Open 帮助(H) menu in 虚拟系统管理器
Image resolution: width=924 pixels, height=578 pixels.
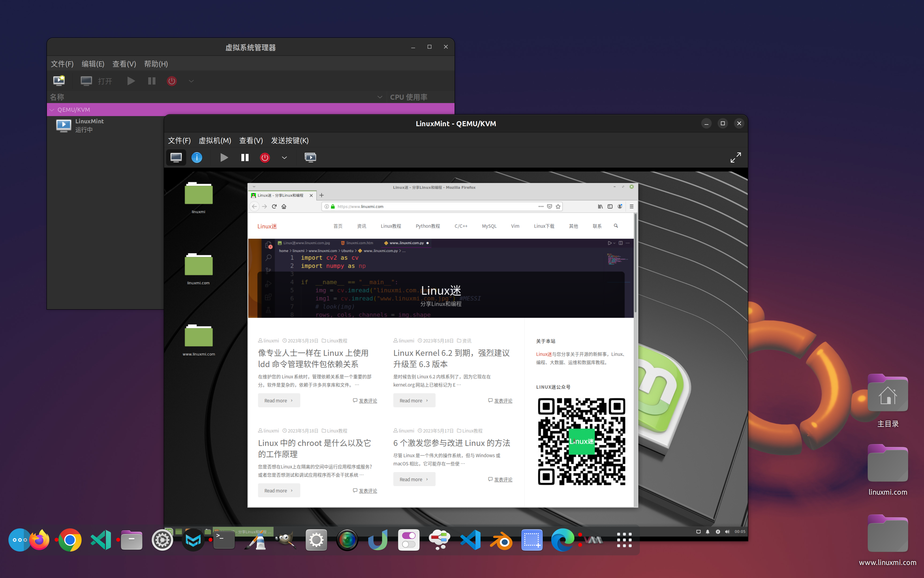(156, 64)
